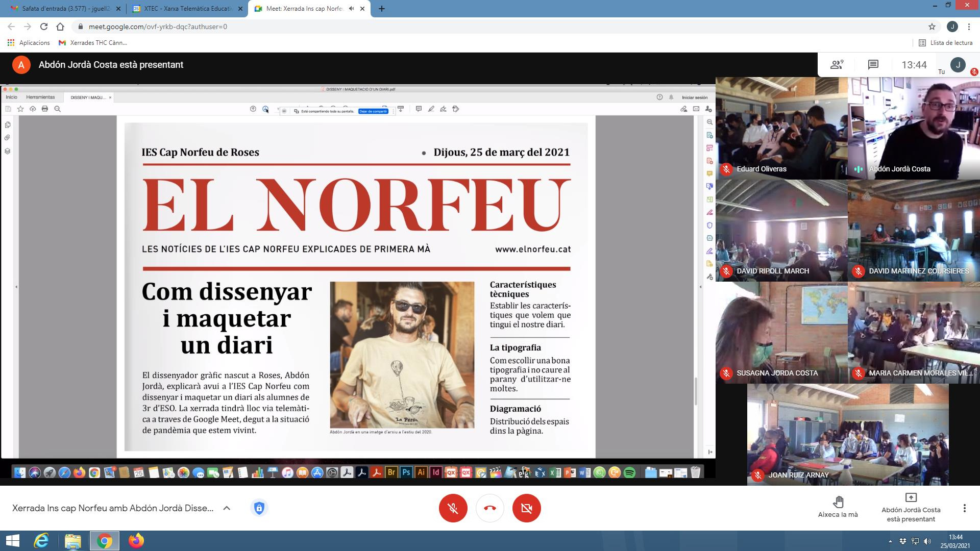The height and width of the screenshot is (551, 980).
Task: Open the meeting security shield icon
Action: pos(259,508)
